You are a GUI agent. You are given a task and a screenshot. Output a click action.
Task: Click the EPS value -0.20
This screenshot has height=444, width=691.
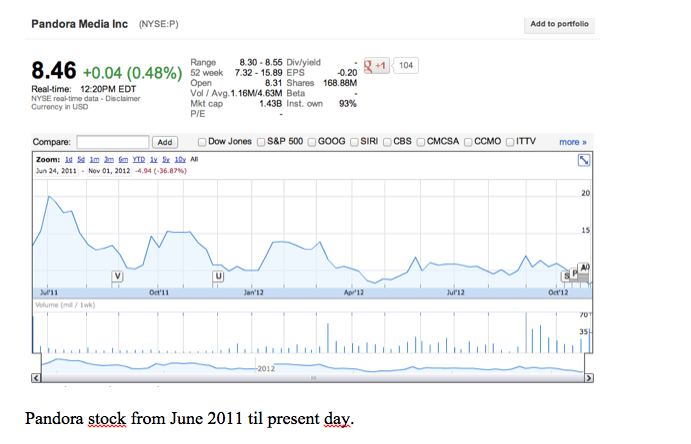point(347,73)
